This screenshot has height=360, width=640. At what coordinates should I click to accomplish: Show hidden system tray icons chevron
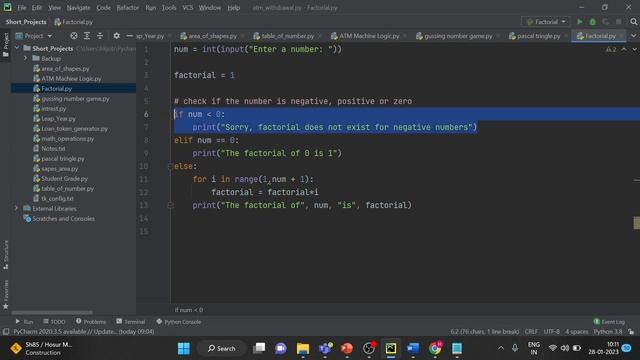point(500,348)
